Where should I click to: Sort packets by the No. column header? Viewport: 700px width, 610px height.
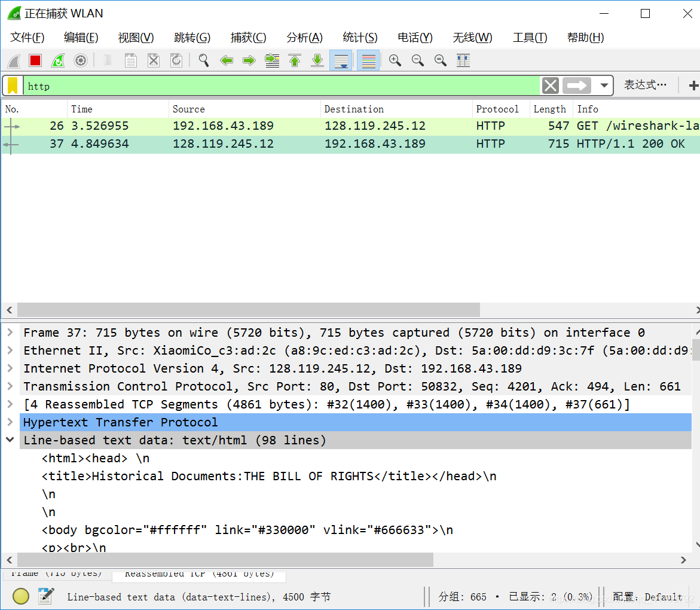coord(35,109)
